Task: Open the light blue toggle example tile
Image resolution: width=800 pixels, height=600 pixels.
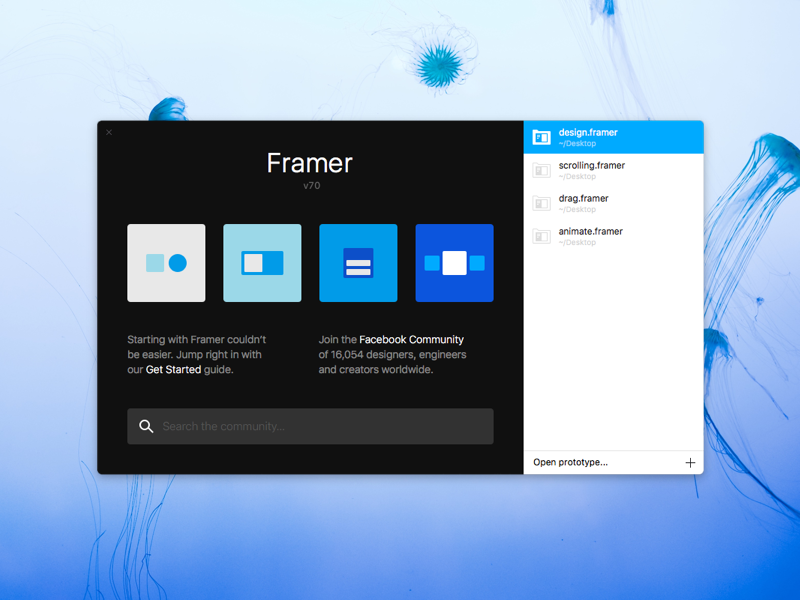Action: click(262, 263)
